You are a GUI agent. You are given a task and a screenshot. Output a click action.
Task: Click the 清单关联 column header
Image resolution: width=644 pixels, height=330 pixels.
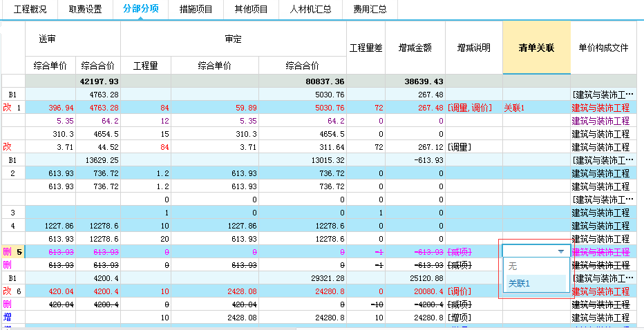(536, 48)
